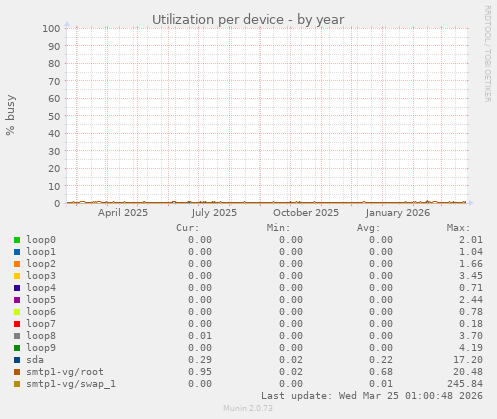This screenshot has width=497, height=419.
Task: Click the loop0 green color swatch
Action: tap(17, 240)
